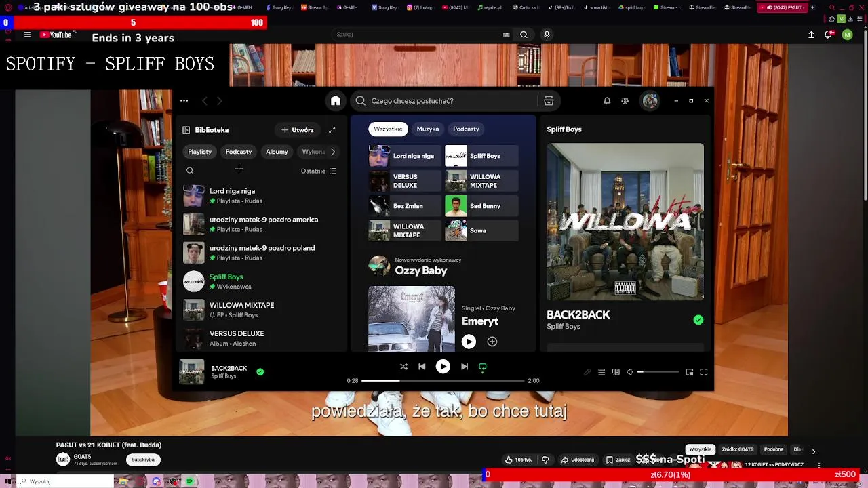Dislike the YouTube video thumbs down
This screenshot has width=868, height=488.
pyautogui.click(x=545, y=460)
